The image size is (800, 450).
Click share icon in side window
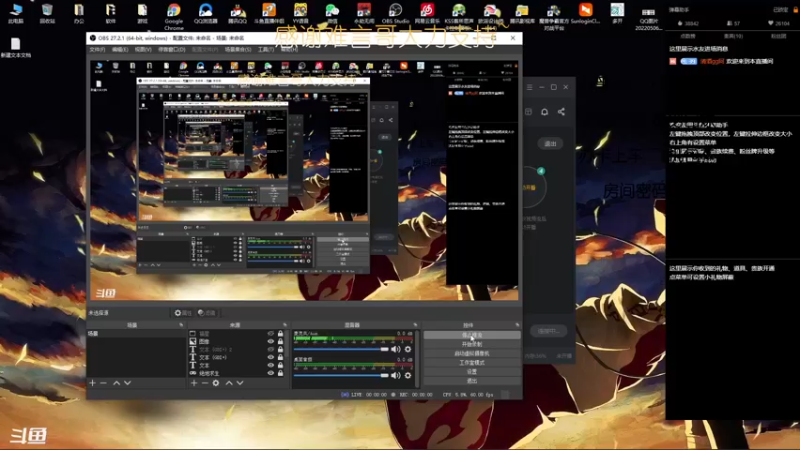[561, 112]
